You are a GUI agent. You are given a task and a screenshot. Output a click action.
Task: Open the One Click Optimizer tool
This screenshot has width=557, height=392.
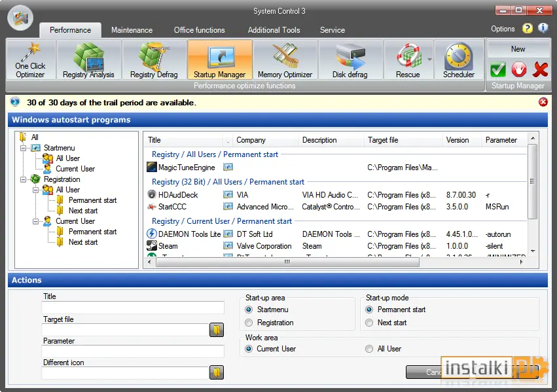[x=31, y=60]
